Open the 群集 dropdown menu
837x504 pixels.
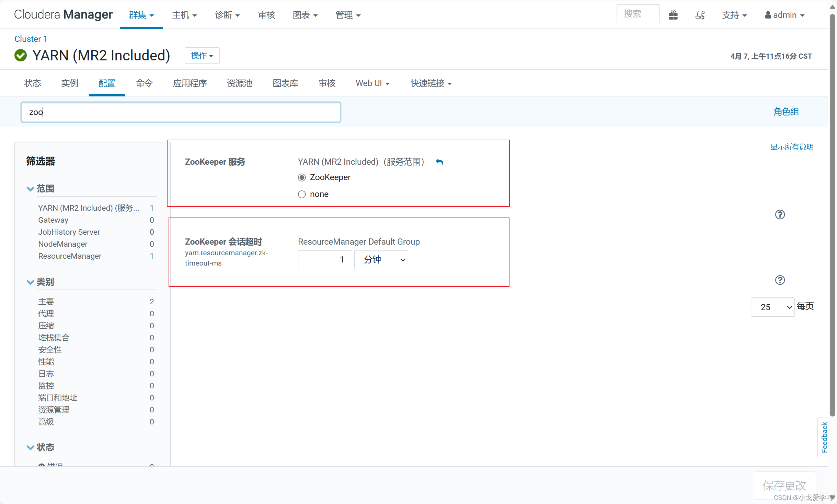[x=141, y=15]
